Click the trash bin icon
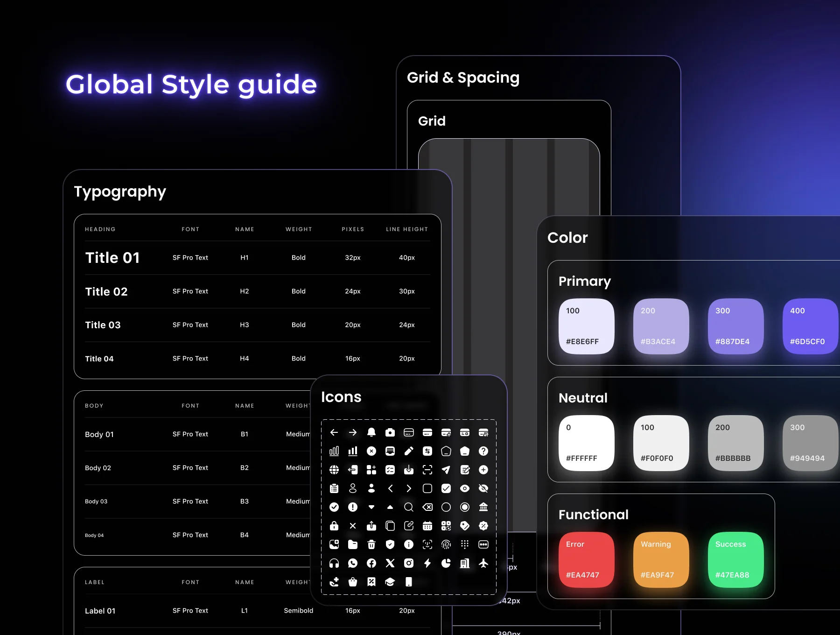The width and height of the screenshot is (840, 635). [x=371, y=544]
